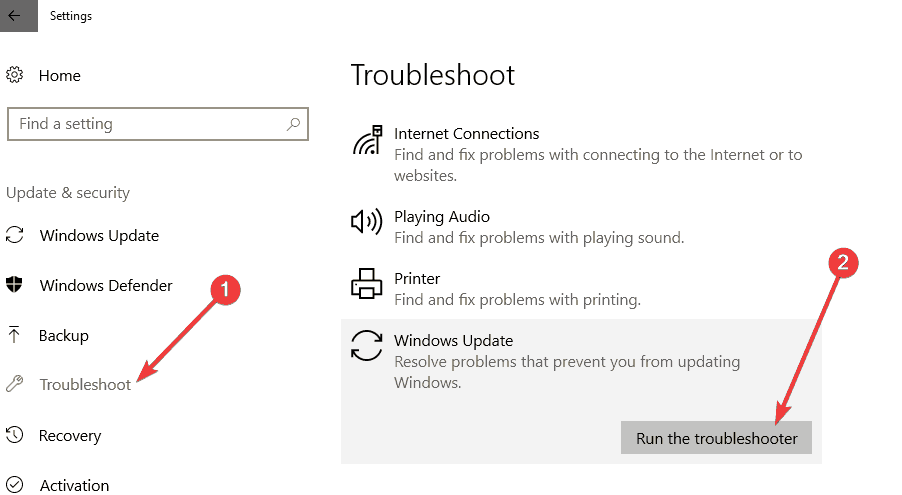Viewport: 902px width, 495px height.
Task: Click the Windows Update sync icon in sidebar
Action: [15, 236]
